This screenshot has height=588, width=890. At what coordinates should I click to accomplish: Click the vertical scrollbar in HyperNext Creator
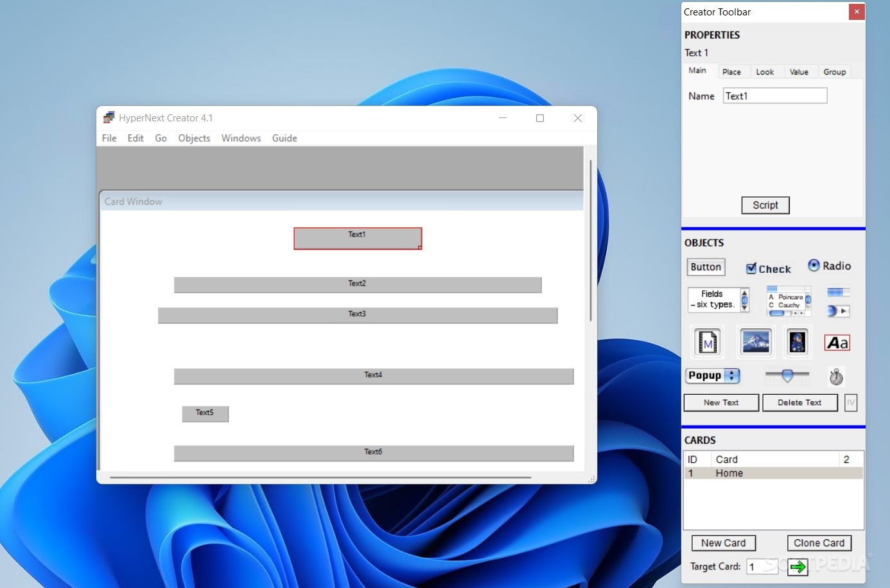[x=590, y=241]
